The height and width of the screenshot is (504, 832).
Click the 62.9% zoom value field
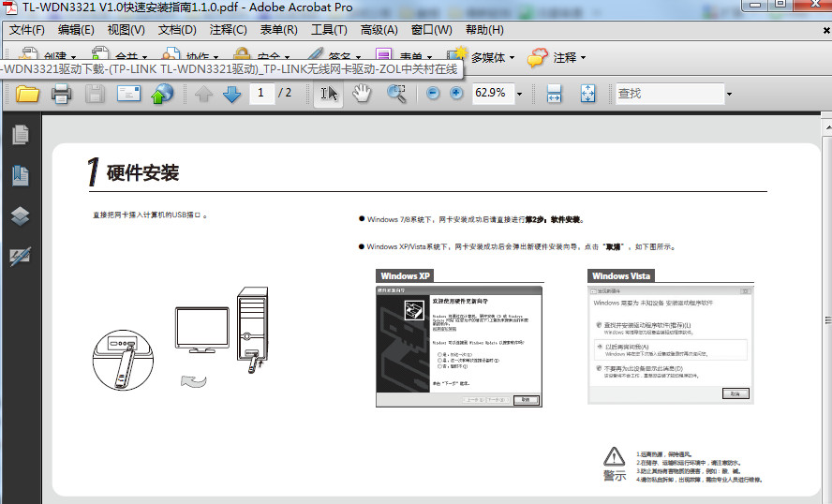[x=493, y=94]
